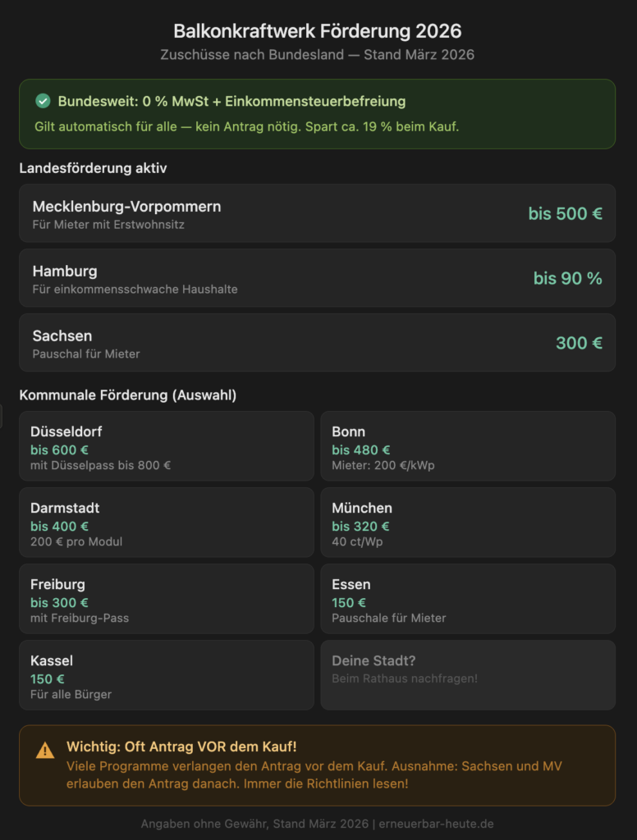Open the Sachsen funding row
Screen dimensions: 637x840
click(x=317, y=343)
